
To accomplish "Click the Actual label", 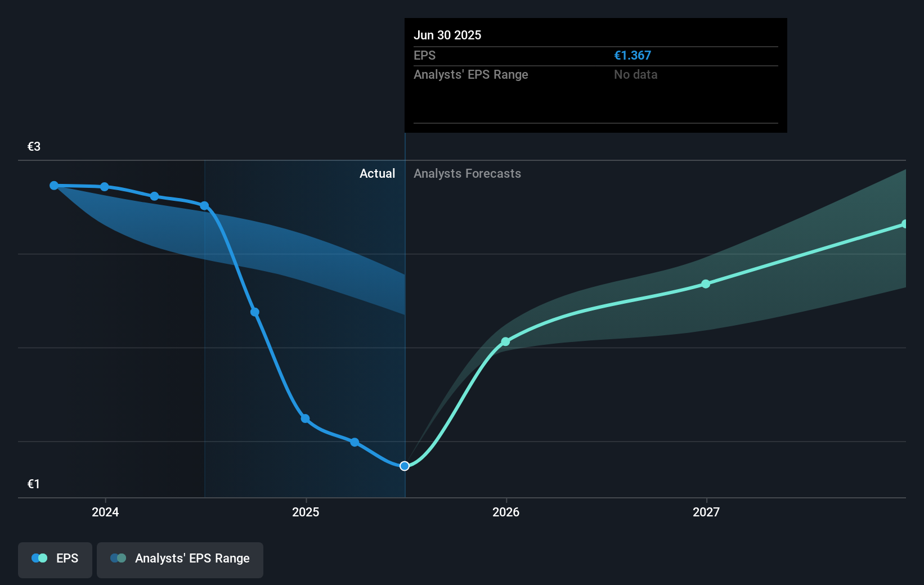I will [377, 173].
